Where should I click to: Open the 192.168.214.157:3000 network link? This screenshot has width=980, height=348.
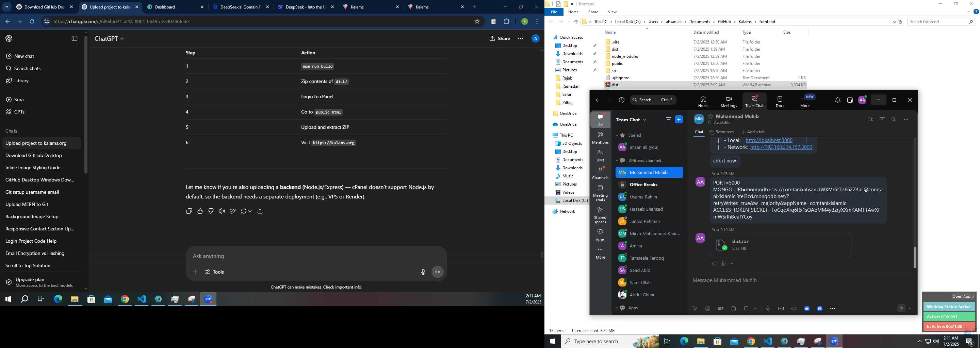pyautogui.click(x=781, y=147)
